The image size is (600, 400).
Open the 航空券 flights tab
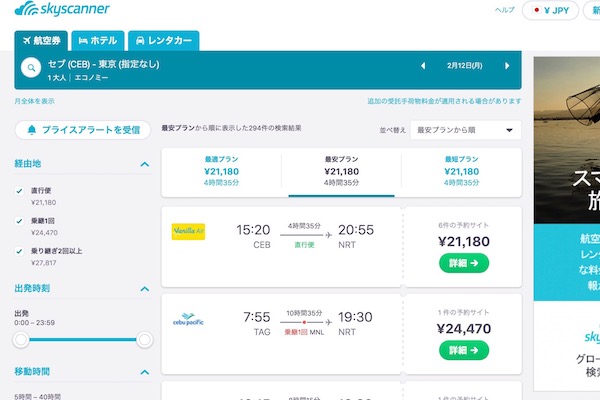pyautogui.click(x=41, y=41)
